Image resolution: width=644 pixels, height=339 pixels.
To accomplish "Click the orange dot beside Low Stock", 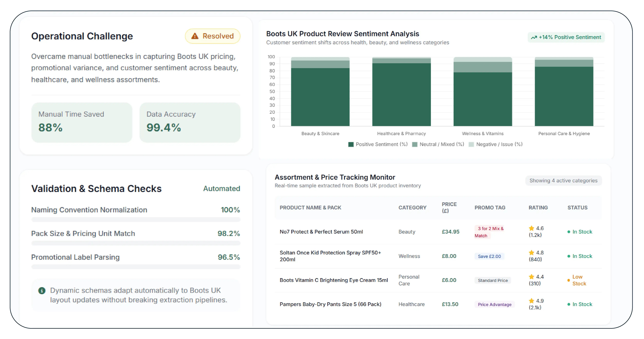I will coord(569,280).
